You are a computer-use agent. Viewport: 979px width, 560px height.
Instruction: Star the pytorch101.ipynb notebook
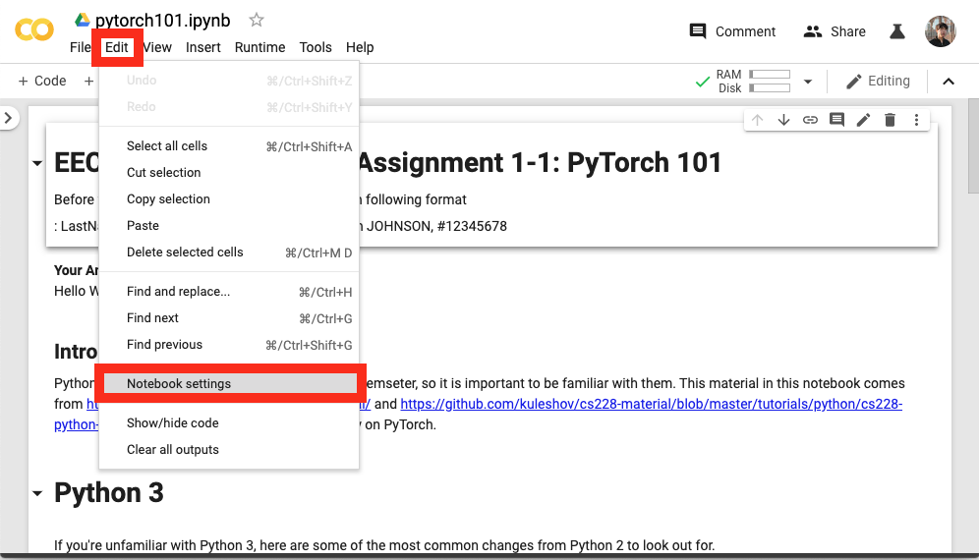click(256, 20)
